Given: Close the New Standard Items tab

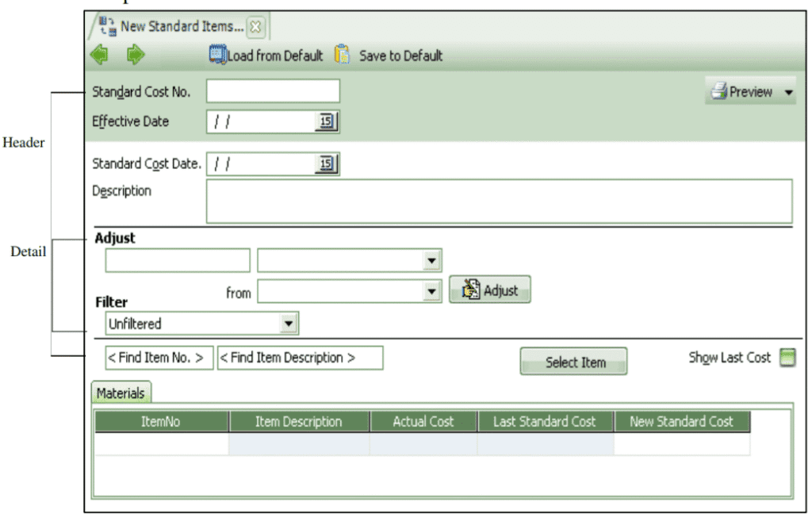Looking at the screenshot, I should coord(255,27).
